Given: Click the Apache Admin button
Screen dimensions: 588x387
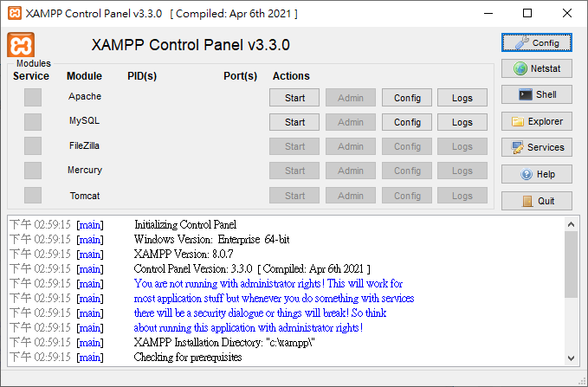Looking at the screenshot, I should (x=351, y=98).
